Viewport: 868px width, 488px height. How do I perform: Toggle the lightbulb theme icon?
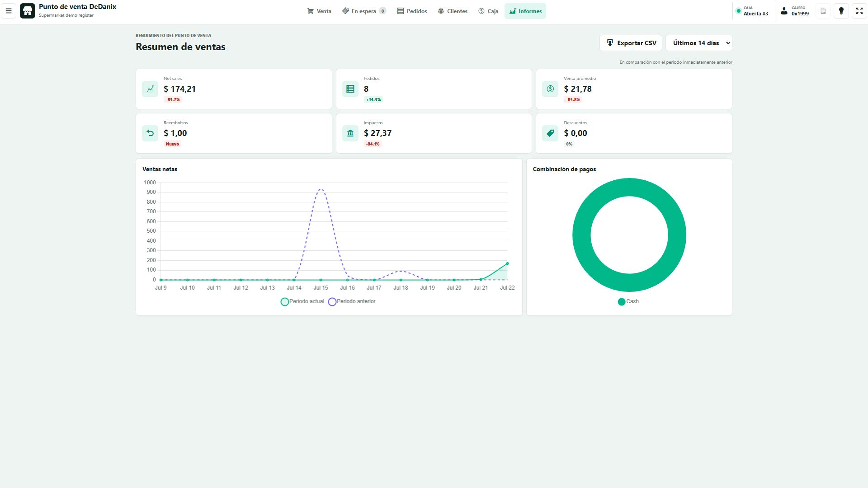841,11
